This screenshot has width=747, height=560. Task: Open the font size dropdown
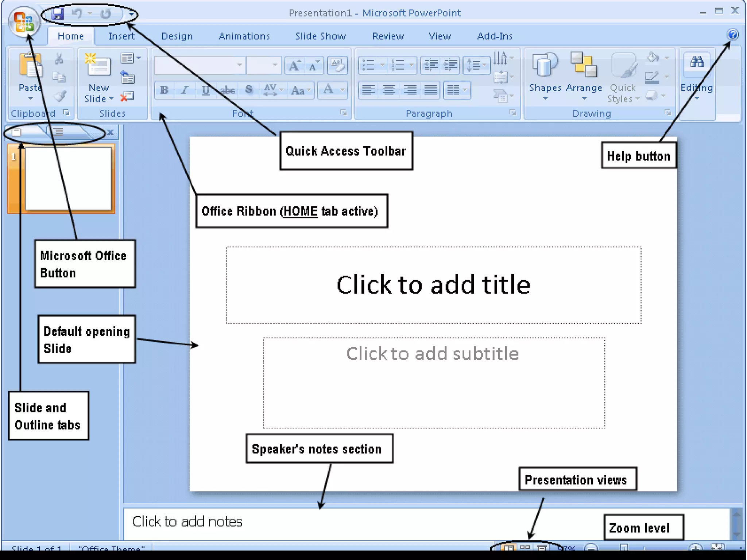click(274, 65)
